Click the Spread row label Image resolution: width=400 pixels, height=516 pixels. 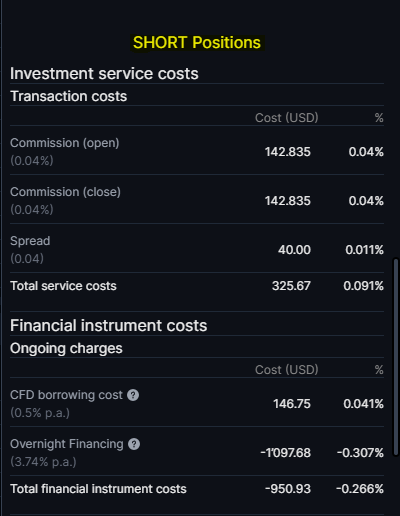coord(30,241)
